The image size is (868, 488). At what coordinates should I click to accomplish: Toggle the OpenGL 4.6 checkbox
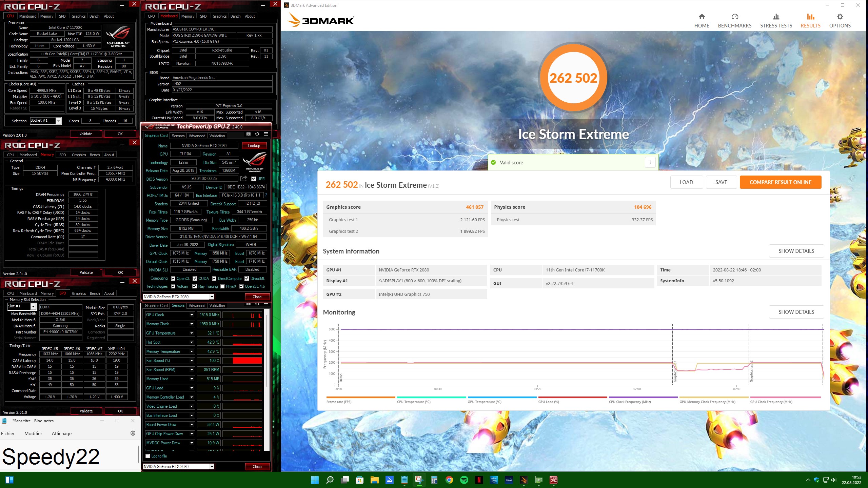pyautogui.click(x=241, y=286)
